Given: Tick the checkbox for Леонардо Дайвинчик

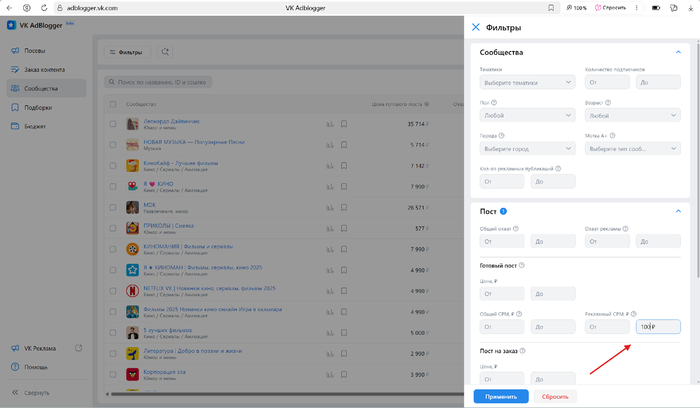Looking at the screenshot, I should pyautogui.click(x=113, y=125).
